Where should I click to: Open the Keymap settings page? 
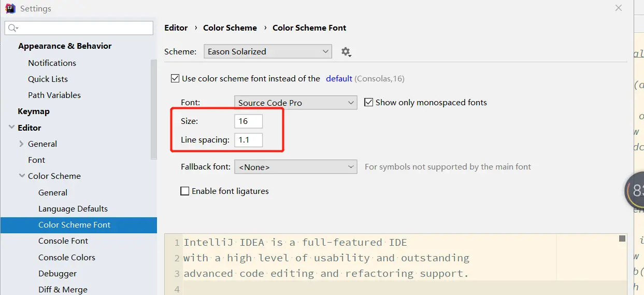click(34, 111)
